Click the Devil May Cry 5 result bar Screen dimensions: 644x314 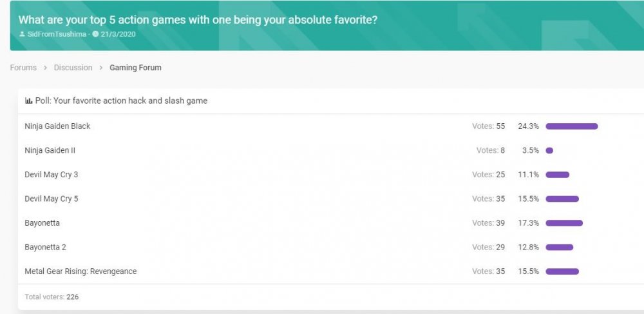pos(562,199)
